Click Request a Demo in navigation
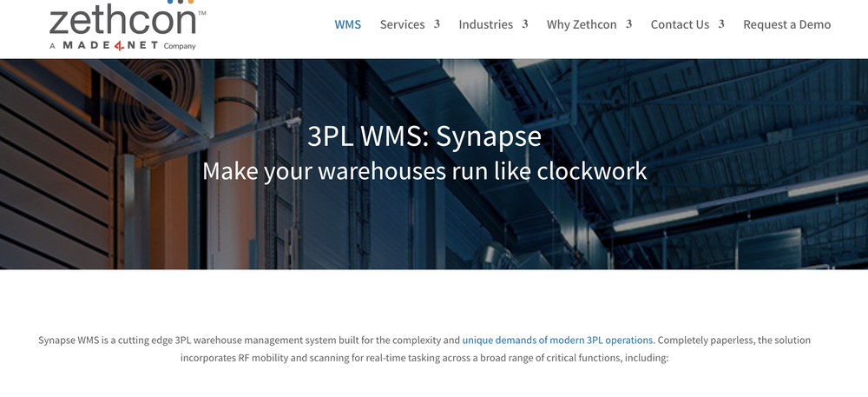This screenshot has height=397, width=868. (x=786, y=24)
